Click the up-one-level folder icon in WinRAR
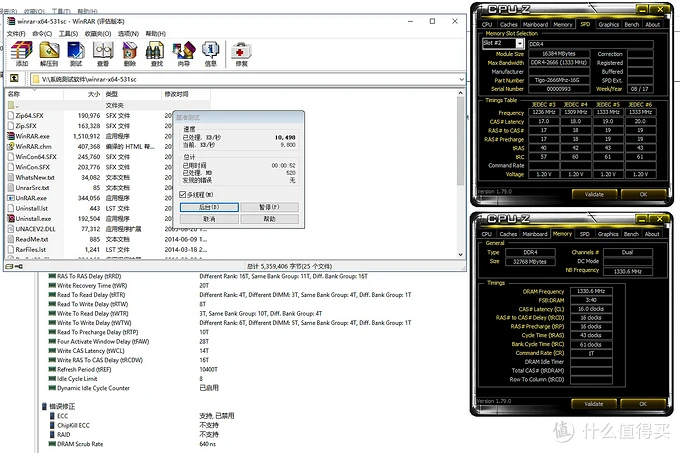Image resolution: width=680 pixels, height=453 pixels. point(14,78)
